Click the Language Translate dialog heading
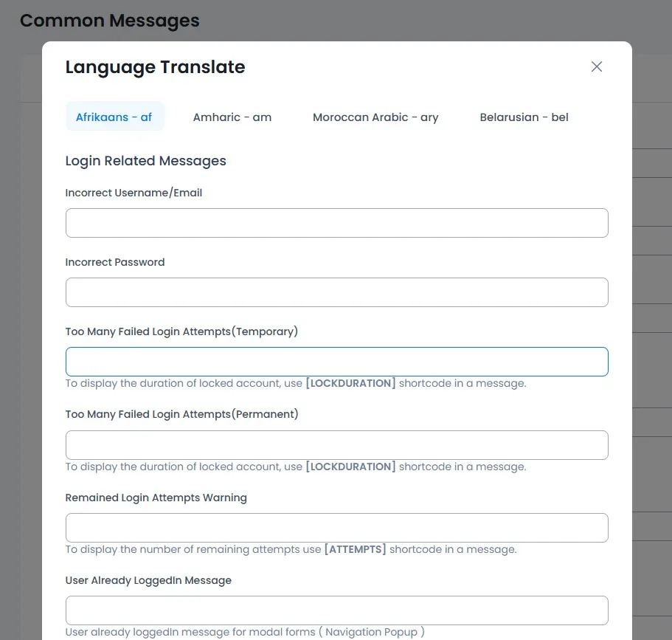The width and height of the screenshot is (672, 640). tap(155, 67)
